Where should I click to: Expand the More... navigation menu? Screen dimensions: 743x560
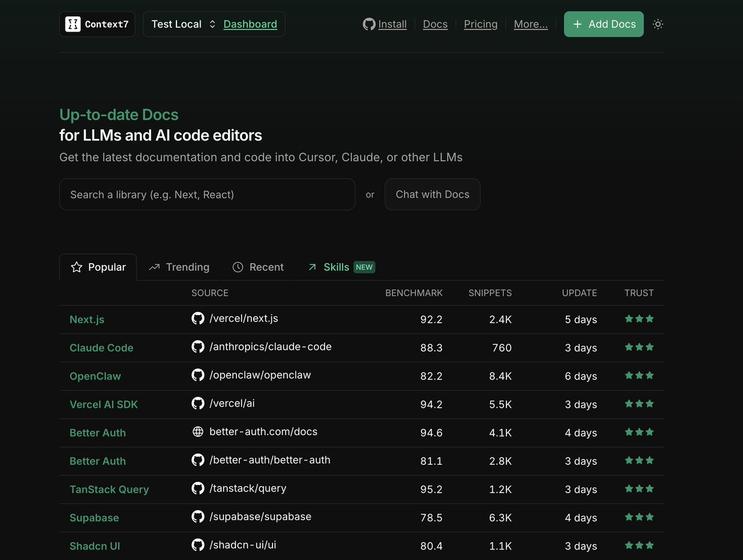click(x=531, y=24)
